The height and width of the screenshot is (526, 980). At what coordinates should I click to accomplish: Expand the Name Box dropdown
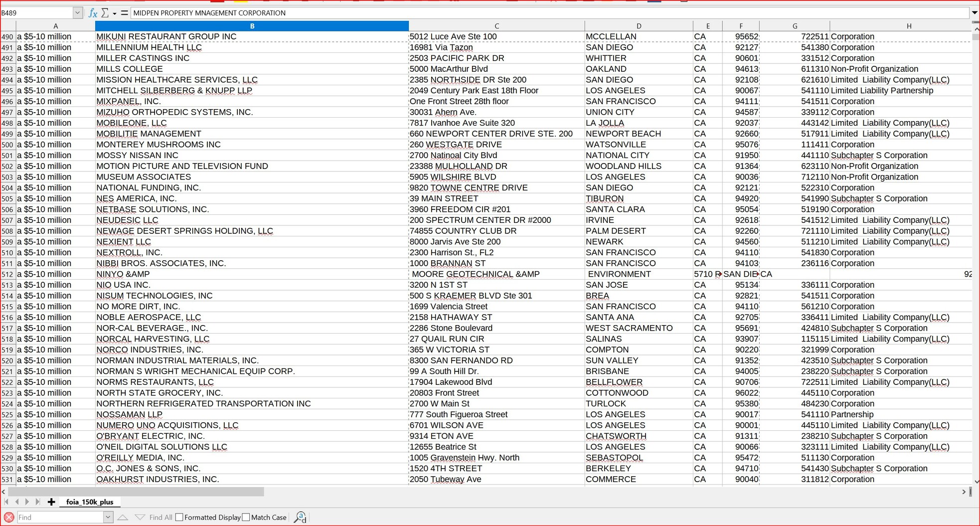tap(77, 13)
